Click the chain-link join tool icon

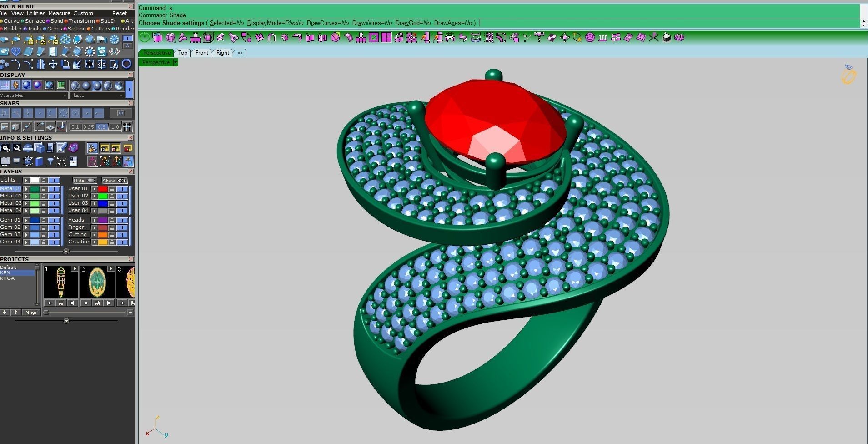[90, 64]
